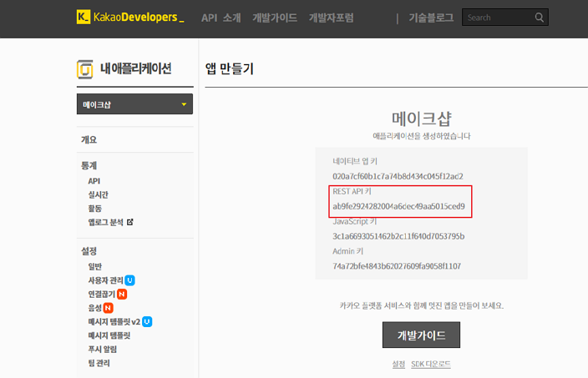Image resolution: width=588 pixels, height=378 pixels.
Task: Open 연결끊기 settings
Action: (x=102, y=294)
